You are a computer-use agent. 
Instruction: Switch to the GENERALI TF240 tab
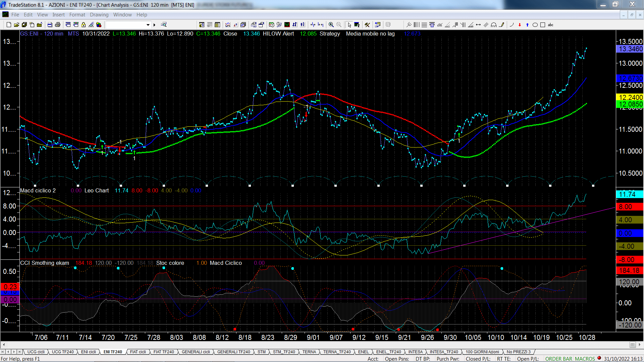(233, 352)
